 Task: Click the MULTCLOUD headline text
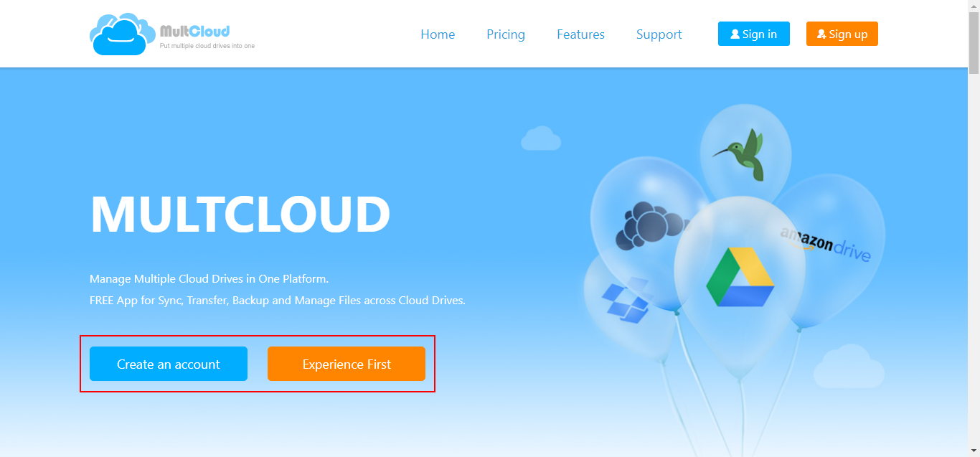click(240, 215)
